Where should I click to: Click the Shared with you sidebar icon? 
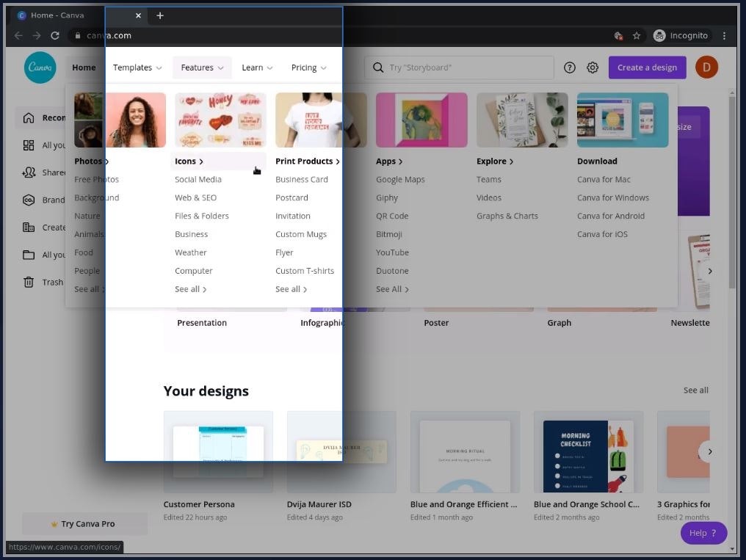[x=29, y=172]
